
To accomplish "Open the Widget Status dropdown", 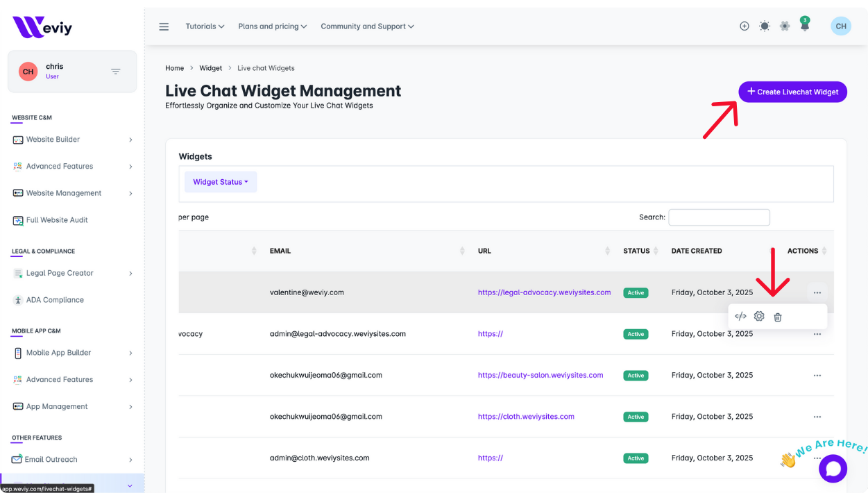I will [221, 182].
